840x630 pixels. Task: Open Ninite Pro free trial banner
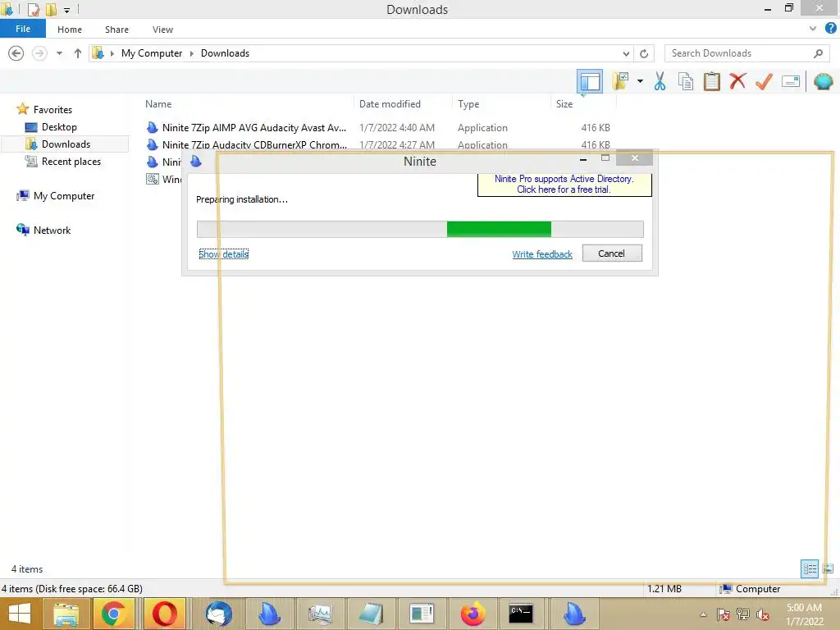(x=564, y=185)
